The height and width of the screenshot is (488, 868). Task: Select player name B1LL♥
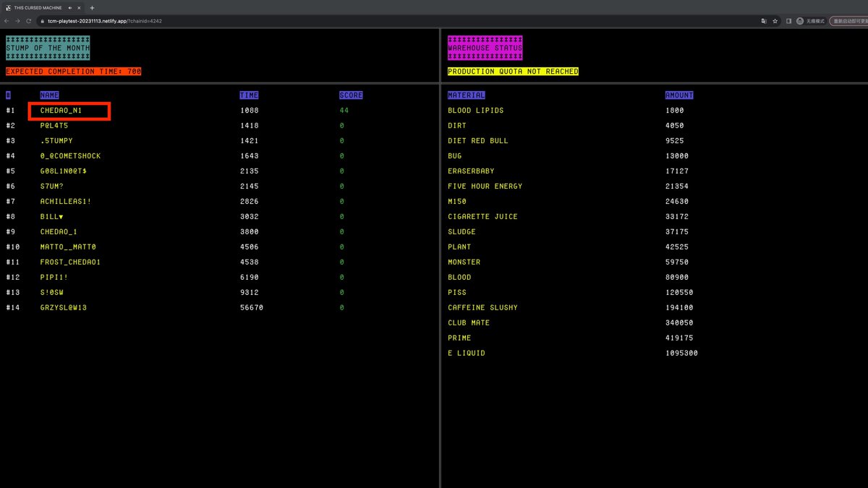(52, 217)
